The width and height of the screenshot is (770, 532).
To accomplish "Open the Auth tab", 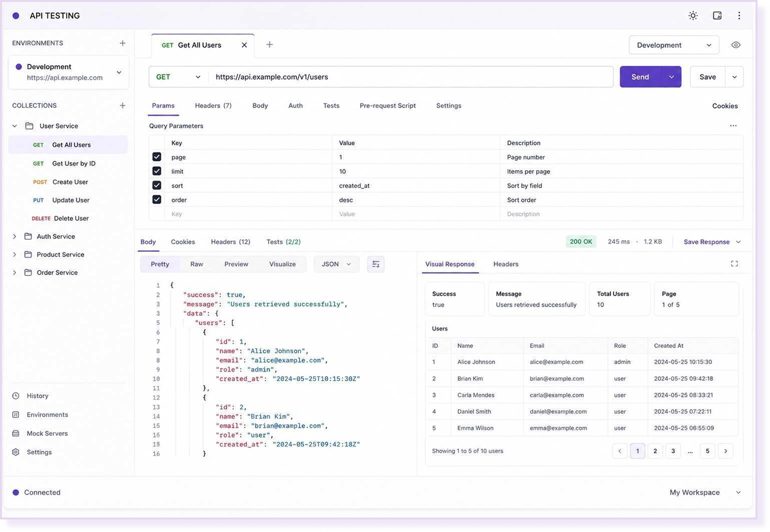I will click(295, 106).
